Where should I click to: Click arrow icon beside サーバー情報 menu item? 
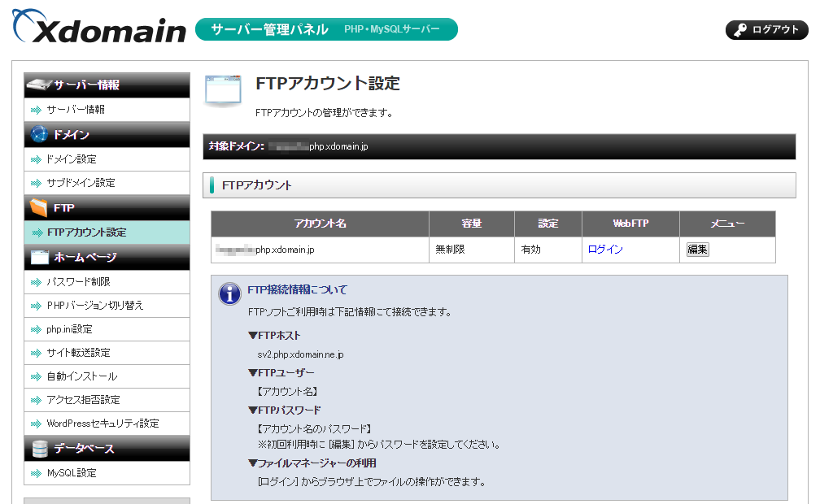click(36, 110)
